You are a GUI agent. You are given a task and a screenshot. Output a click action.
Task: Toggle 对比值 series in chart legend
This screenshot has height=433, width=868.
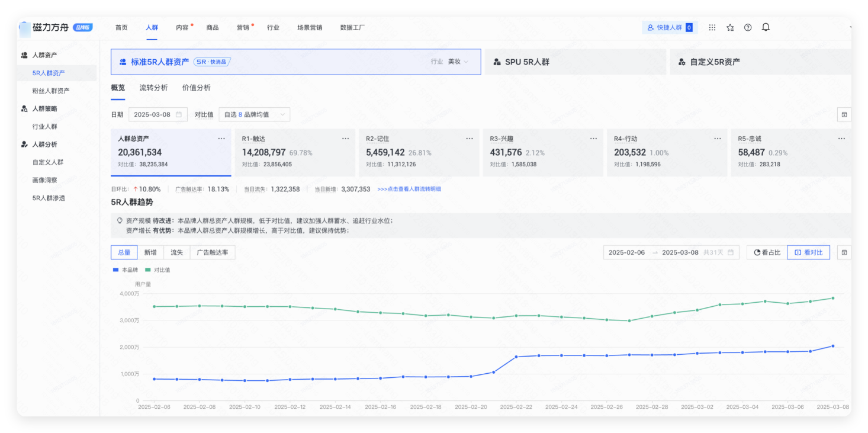point(157,270)
